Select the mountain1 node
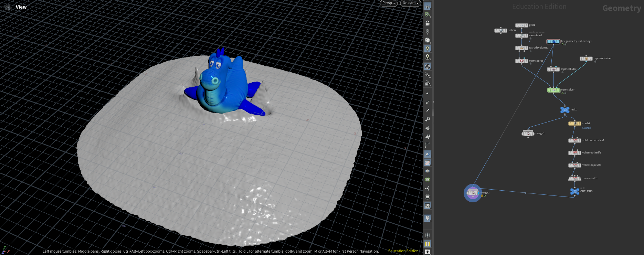 tap(521, 36)
